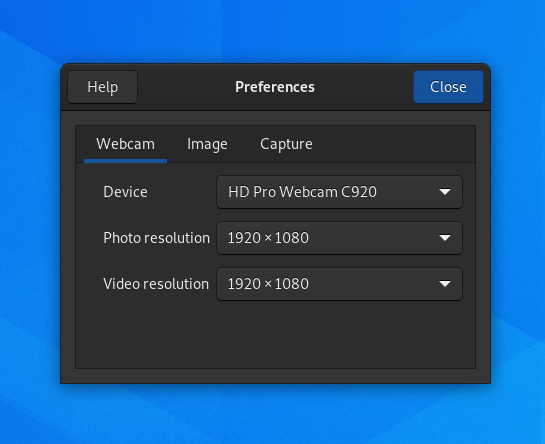545x444 pixels.
Task: Select the HD Pro Webcam C920 text
Action: pyautogui.click(x=302, y=192)
